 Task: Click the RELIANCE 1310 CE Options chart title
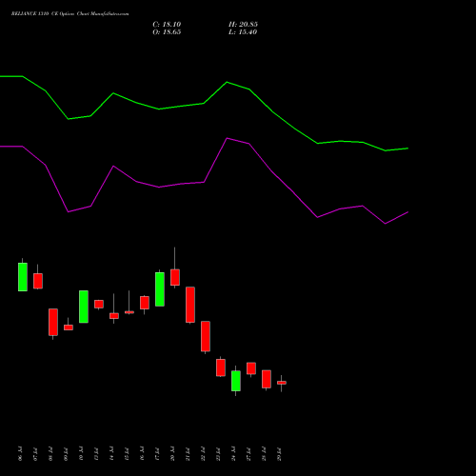(69, 14)
